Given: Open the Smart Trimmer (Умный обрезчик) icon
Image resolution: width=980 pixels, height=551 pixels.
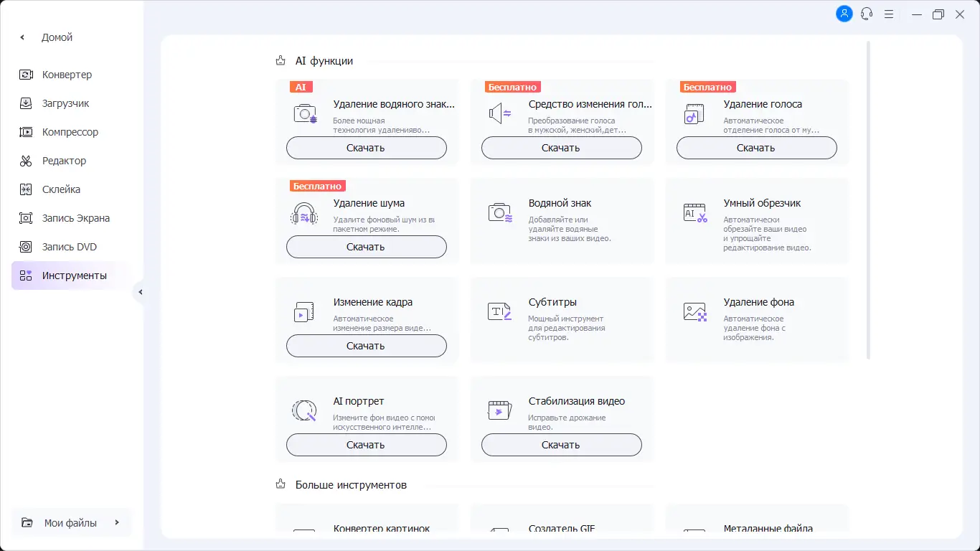Looking at the screenshot, I should pyautogui.click(x=694, y=212).
